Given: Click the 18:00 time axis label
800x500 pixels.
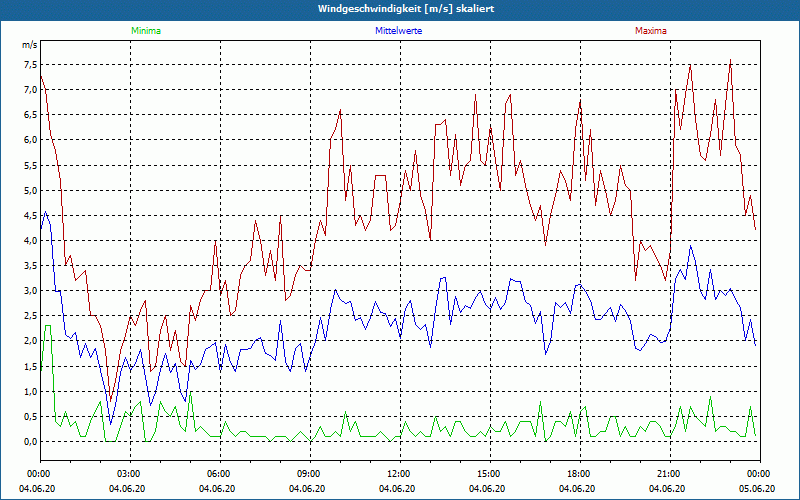Looking at the screenshot, I should click(580, 474).
